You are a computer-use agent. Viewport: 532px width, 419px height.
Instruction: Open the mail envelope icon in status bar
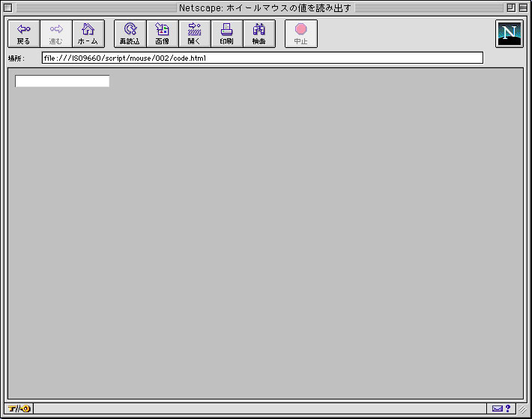click(497, 409)
